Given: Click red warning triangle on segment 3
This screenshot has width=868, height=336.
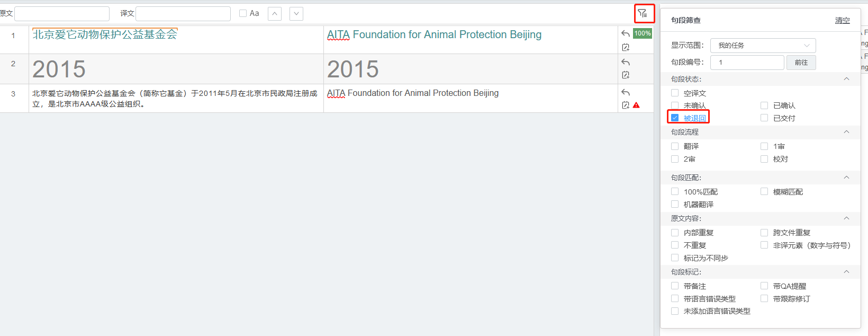Looking at the screenshot, I should [636, 105].
